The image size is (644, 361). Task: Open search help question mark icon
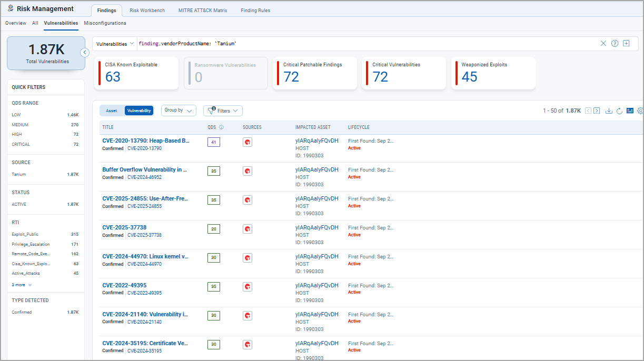615,44
